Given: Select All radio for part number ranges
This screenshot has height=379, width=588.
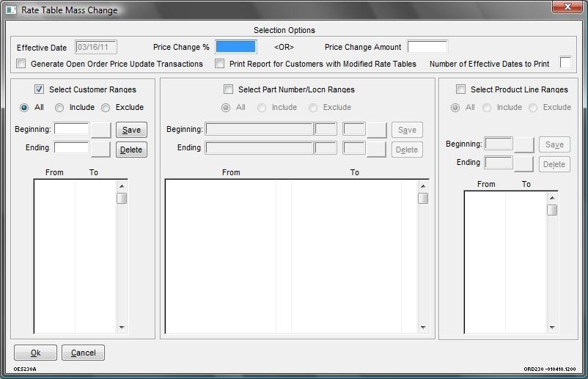Looking at the screenshot, I should point(226,108).
